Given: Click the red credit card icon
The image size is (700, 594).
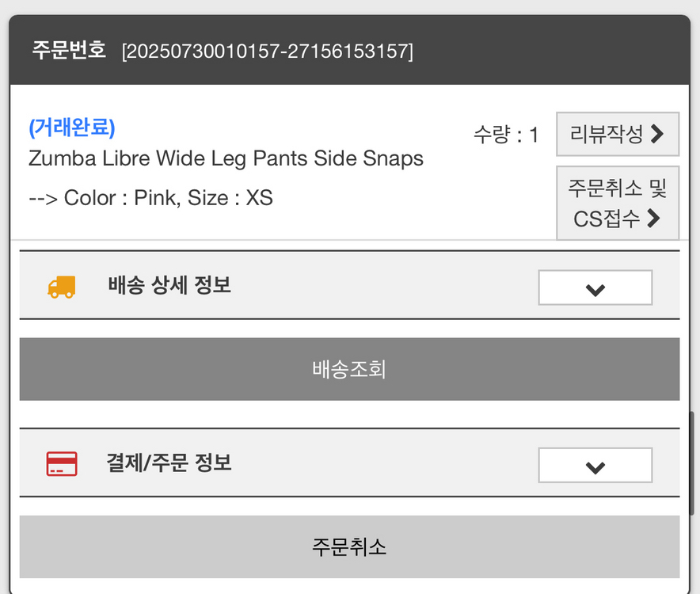Looking at the screenshot, I should 62,463.
